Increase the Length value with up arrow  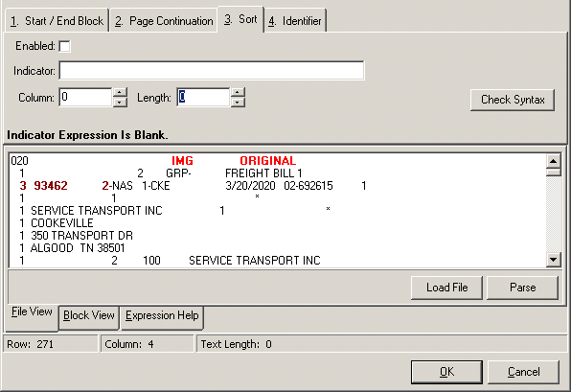coord(238,93)
